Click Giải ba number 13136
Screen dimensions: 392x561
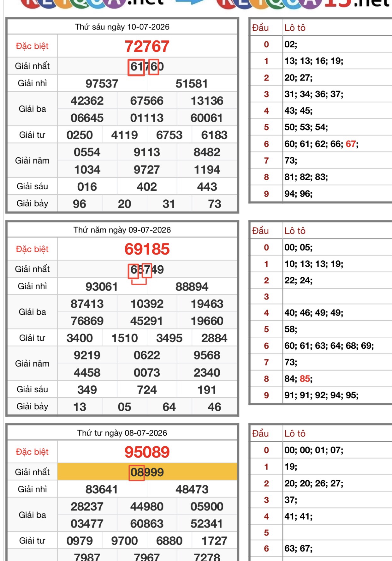click(207, 101)
